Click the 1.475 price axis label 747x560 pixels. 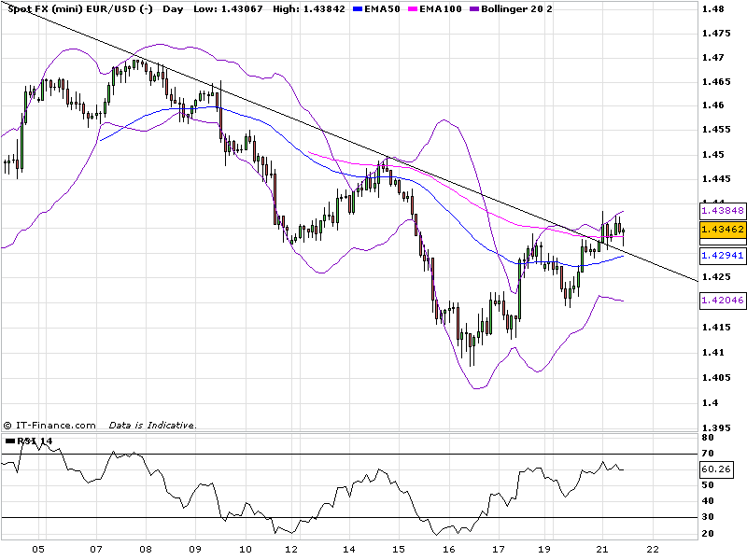pos(716,34)
